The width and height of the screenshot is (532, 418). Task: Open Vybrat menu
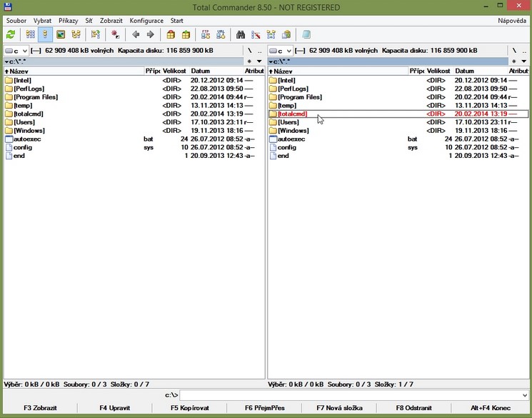(x=42, y=21)
